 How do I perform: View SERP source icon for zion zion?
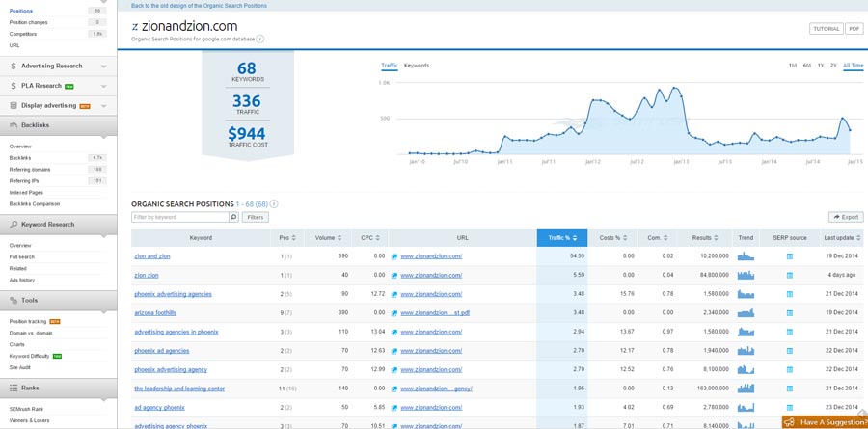(790, 275)
